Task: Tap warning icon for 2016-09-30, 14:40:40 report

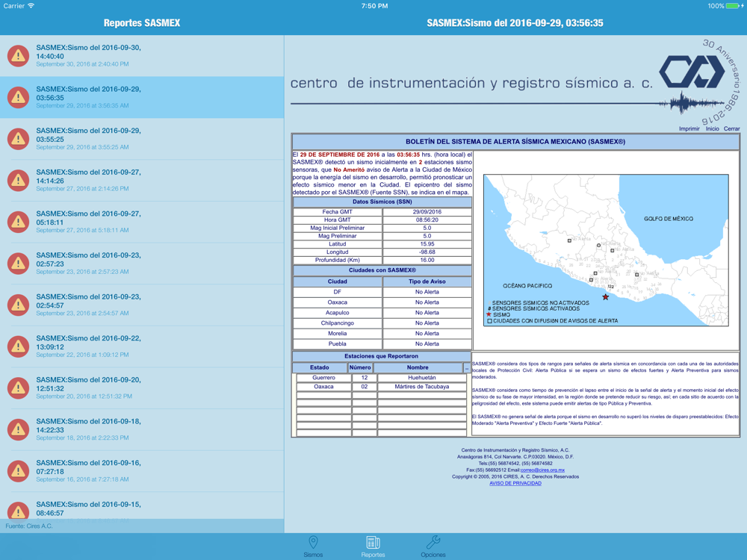Action: point(18,56)
